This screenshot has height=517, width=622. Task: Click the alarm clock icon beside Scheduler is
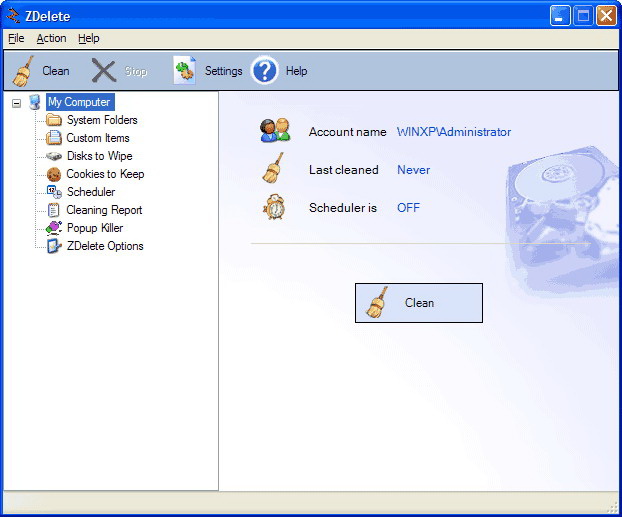coord(274,207)
